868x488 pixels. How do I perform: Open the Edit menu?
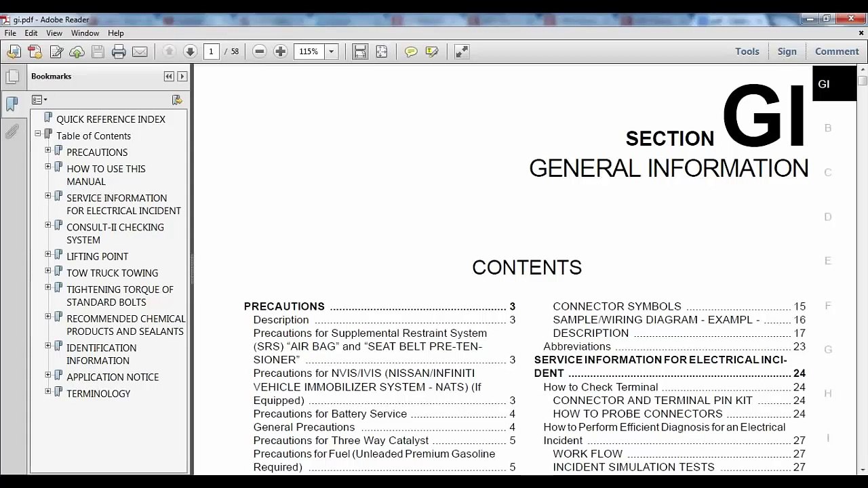click(x=31, y=33)
